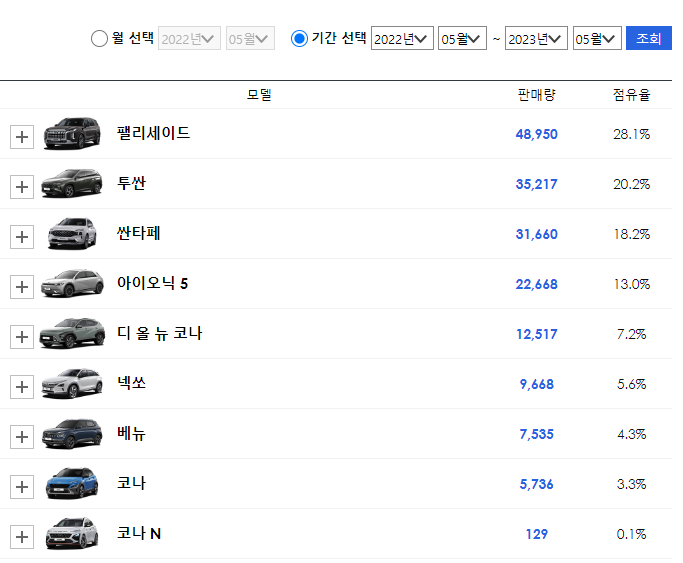Screen dimensions: 683x563
Task: Click the 31,660 sales figure
Action: 537,234
